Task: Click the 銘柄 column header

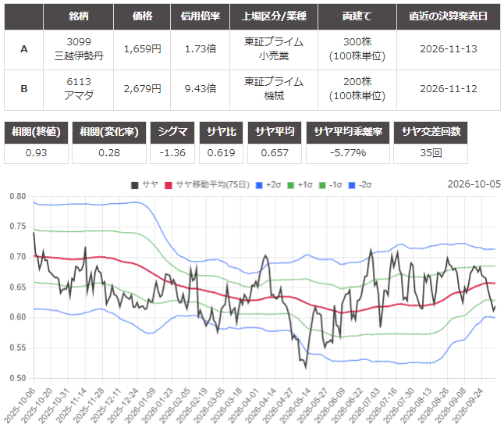Action: (79, 16)
